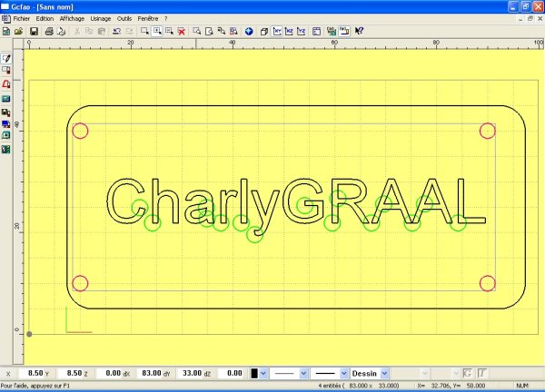The image size is (545, 392).
Task: Click the X coordinate field showing 8.50
Action: (x=31, y=373)
